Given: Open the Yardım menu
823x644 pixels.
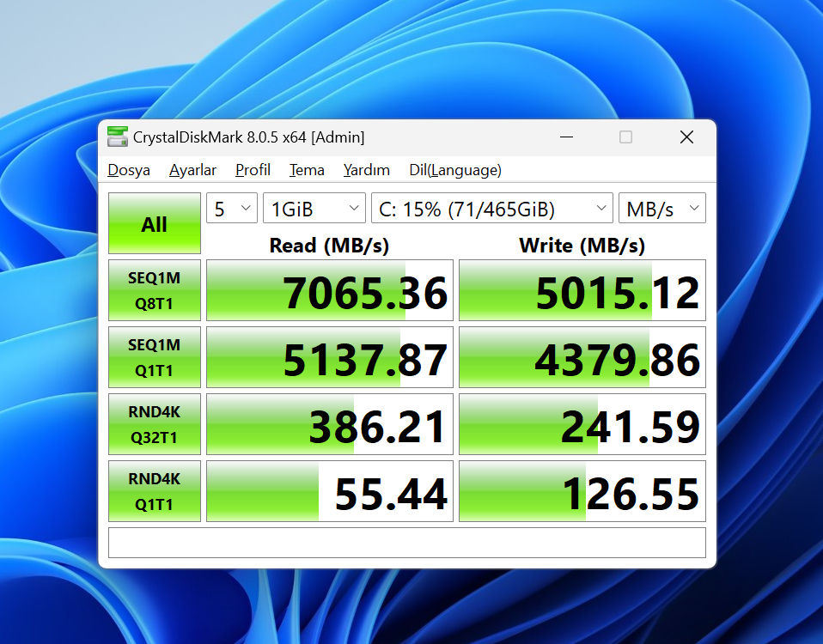Looking at the screenshot, I should (366, 170).
